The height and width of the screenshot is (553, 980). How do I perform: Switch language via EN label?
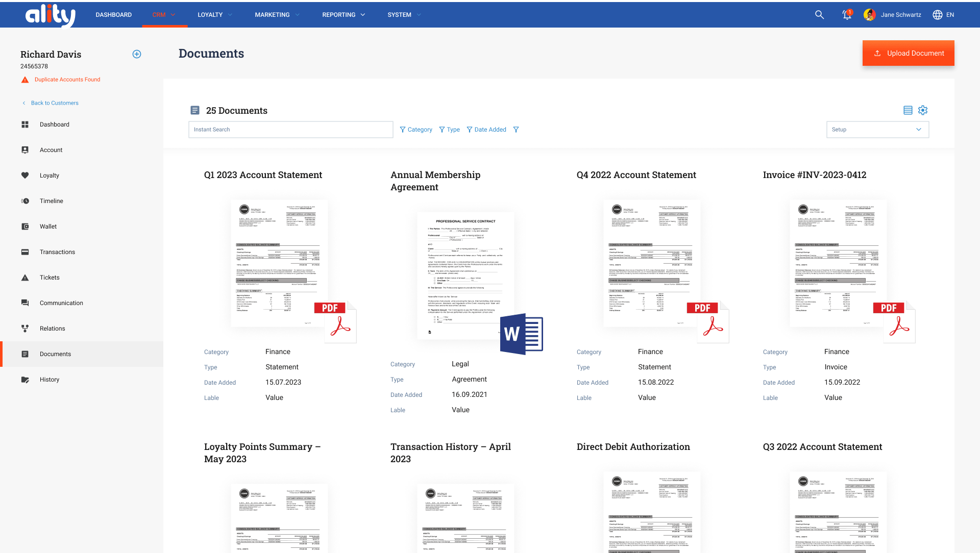click(x=950, y=15)
